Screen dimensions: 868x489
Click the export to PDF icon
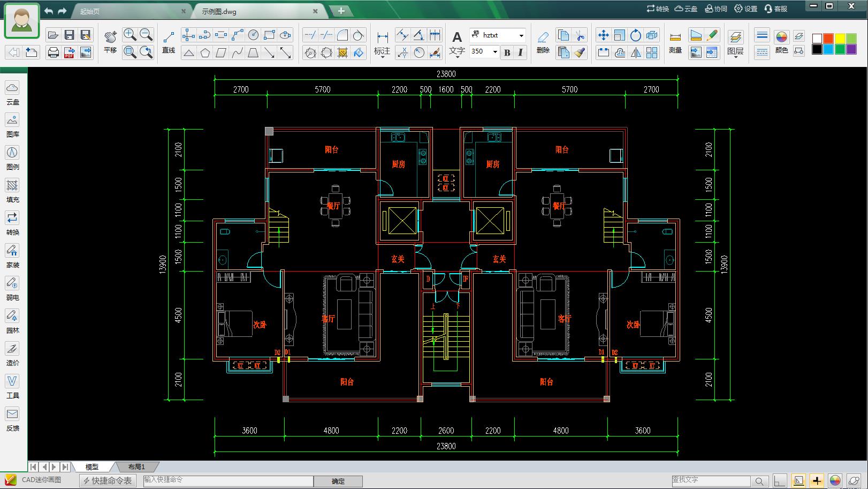(x=69, y=52)
